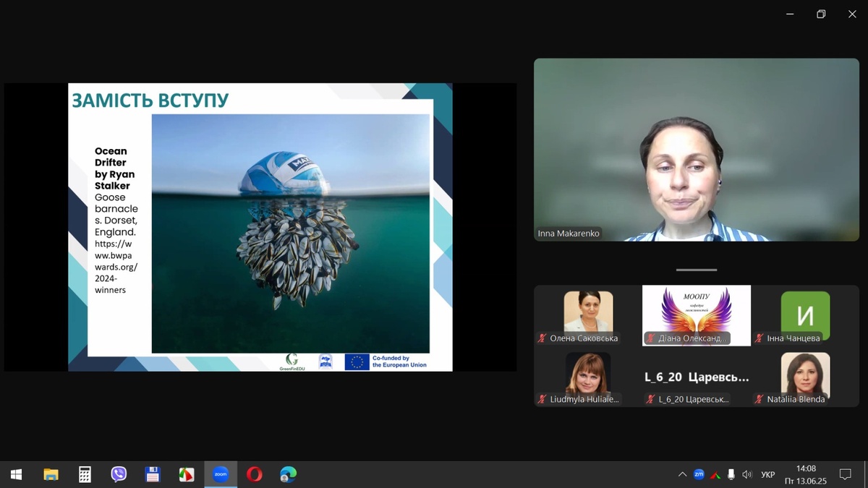Switch the УКР input language
The image size is (868, 488).
tap(768, 475)
